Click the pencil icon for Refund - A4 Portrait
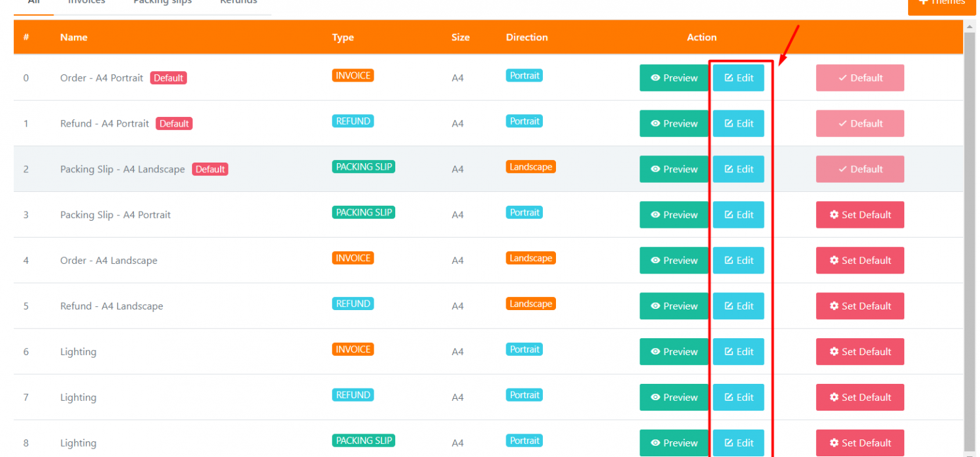Viewport: 980px width, 457px height. (x=729, y=123)
